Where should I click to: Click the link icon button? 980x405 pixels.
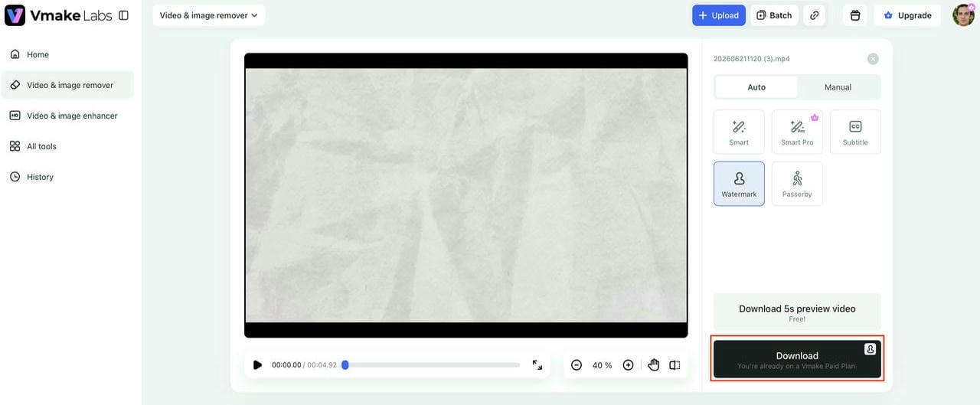pos(815,15)
